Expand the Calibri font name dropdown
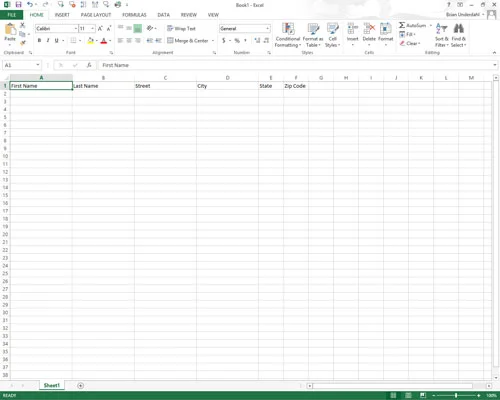This screenshot has height=400, width=500. point(76,29)
